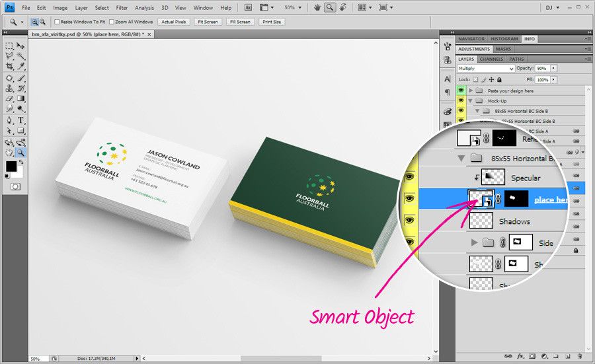Open the Multiply blend mode dropdown
The height and width of the screenshot is (364, 595).
(x=486, y=68)
